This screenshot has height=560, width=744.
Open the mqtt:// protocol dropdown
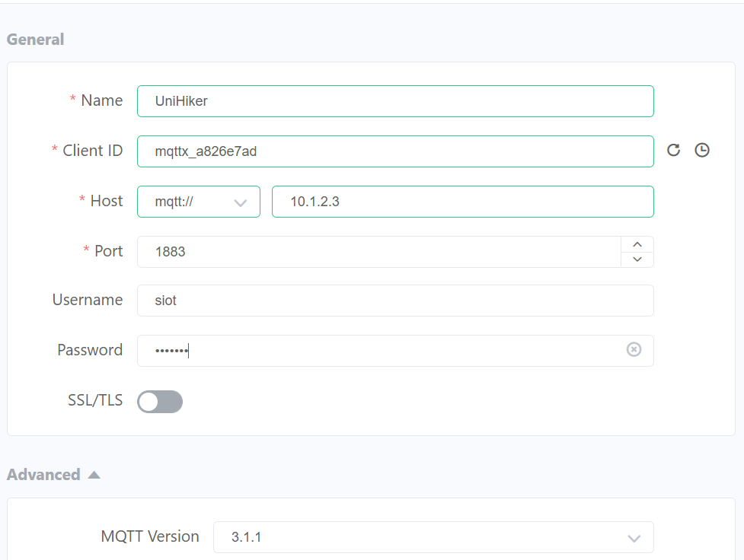pos(198,202)
